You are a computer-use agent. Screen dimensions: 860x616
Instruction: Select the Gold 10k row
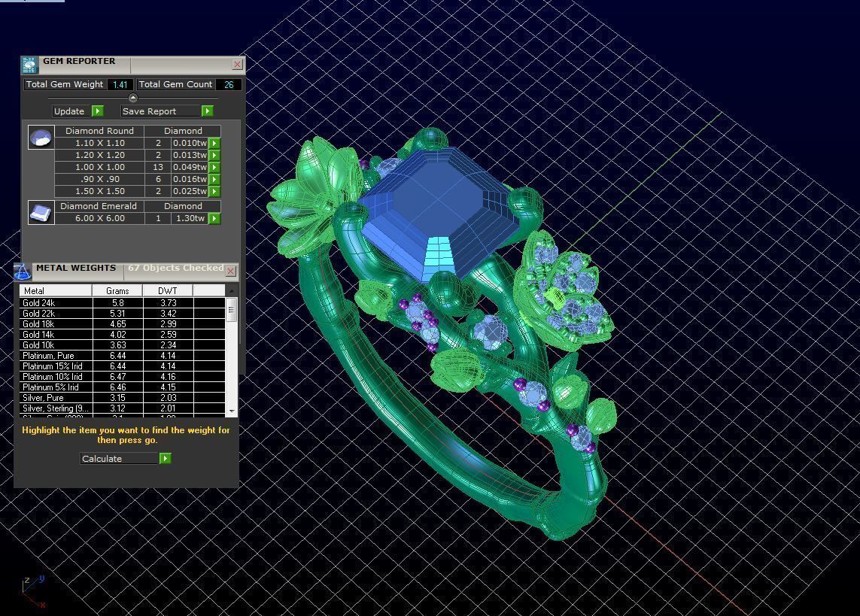tap(123, 345)
